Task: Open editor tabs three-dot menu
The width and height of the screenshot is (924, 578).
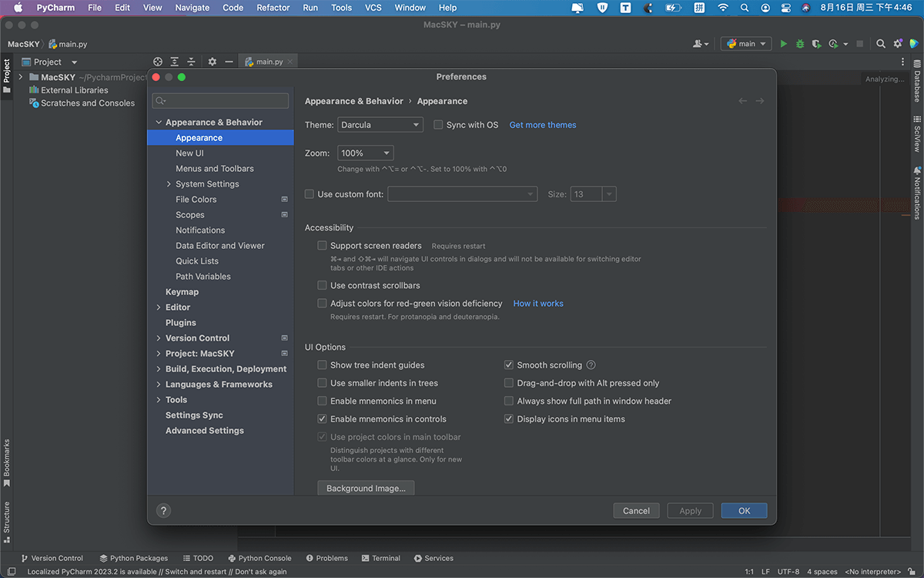Action: [903, 62]
